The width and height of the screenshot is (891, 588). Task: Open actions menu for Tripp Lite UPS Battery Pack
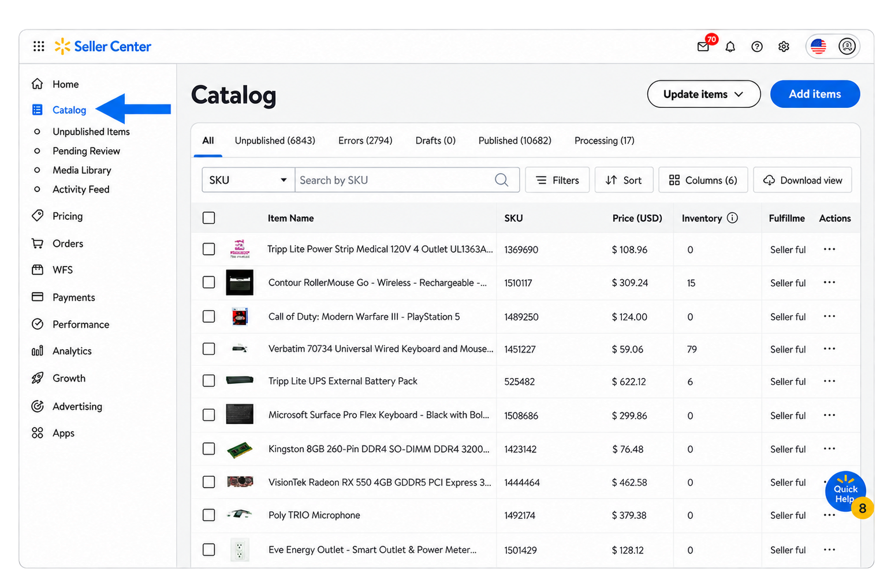coord(830,381)
